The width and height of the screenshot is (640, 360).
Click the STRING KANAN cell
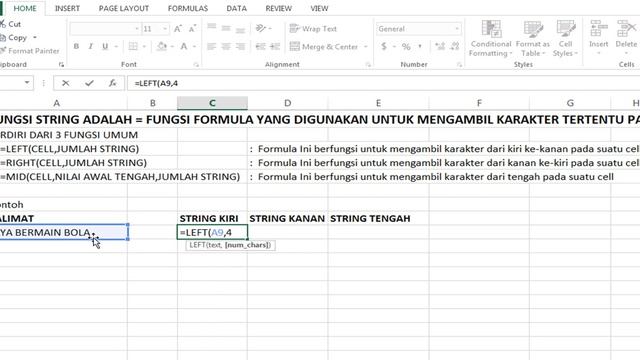click(x=287, y=218)
